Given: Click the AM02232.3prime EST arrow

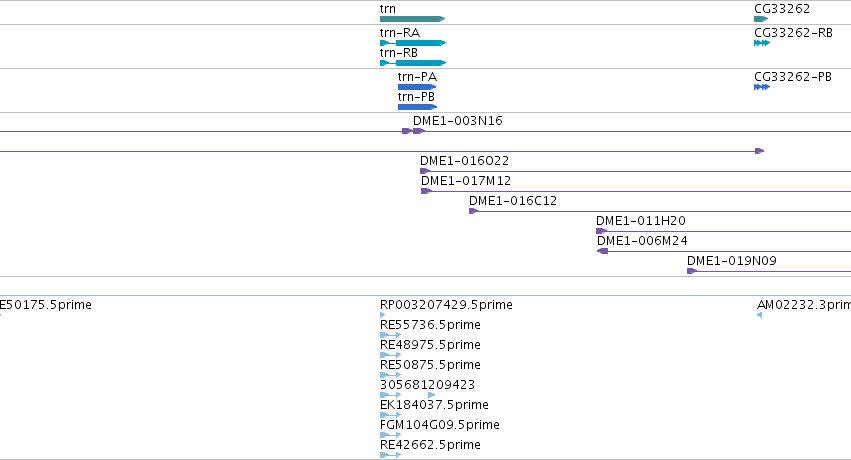Looking at the screenshot, I should pyautogui.click(x=759, y=315).
